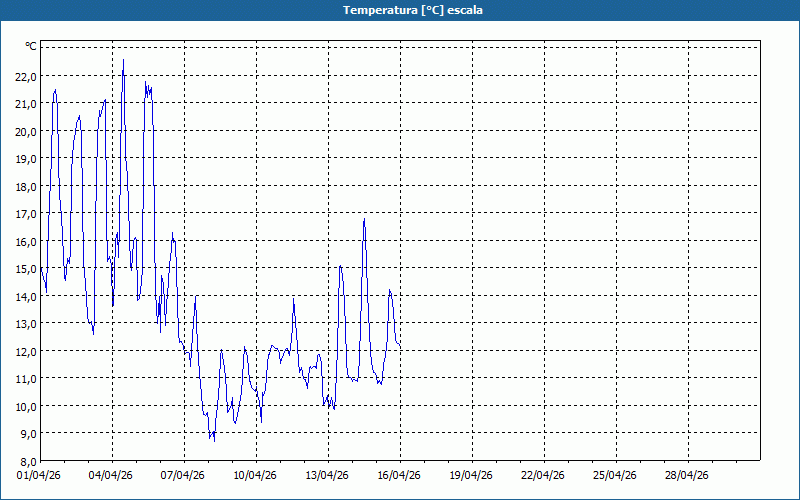The image size is (800, 500).
Task: Select the 25/04/26 date marker
Action: (x=616, y=475)
